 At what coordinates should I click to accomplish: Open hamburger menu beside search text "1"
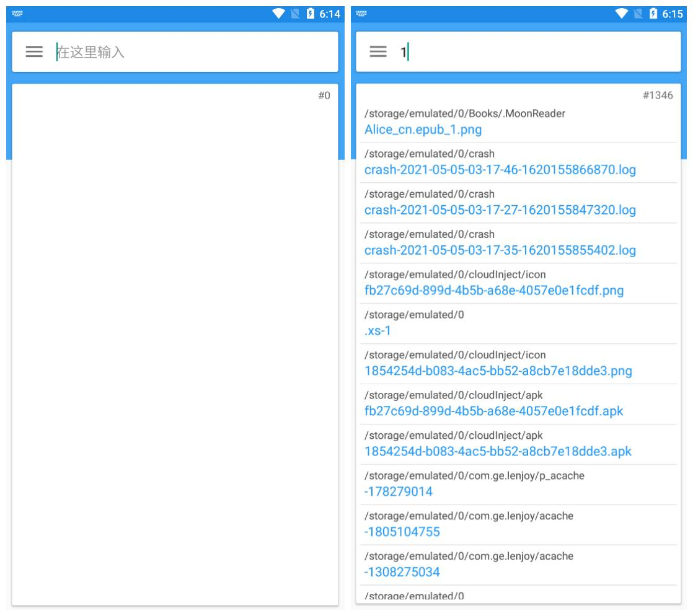tap(378, 52)
